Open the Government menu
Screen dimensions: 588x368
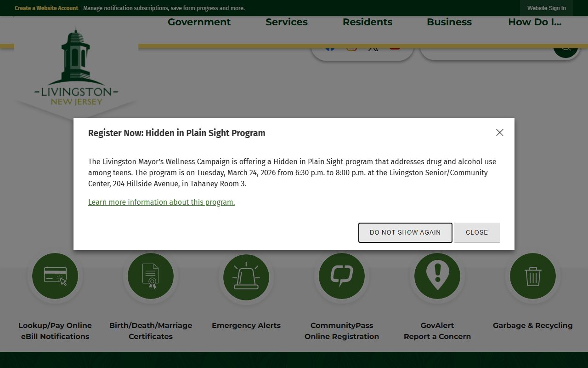(199, 22)
